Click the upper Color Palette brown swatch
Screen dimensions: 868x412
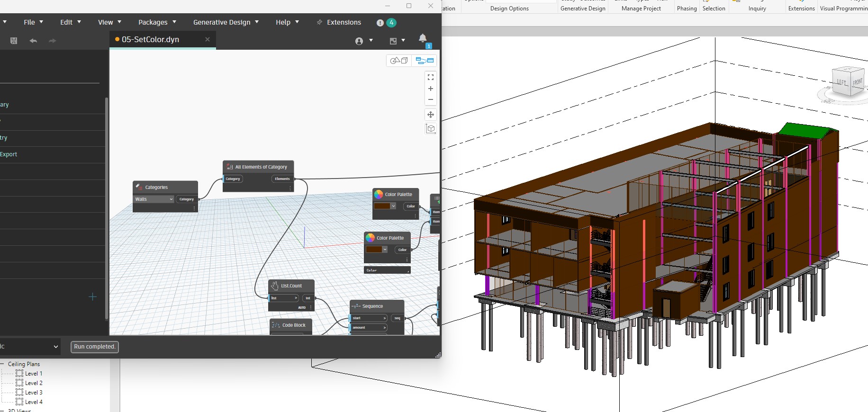click(x=382, y=206)
